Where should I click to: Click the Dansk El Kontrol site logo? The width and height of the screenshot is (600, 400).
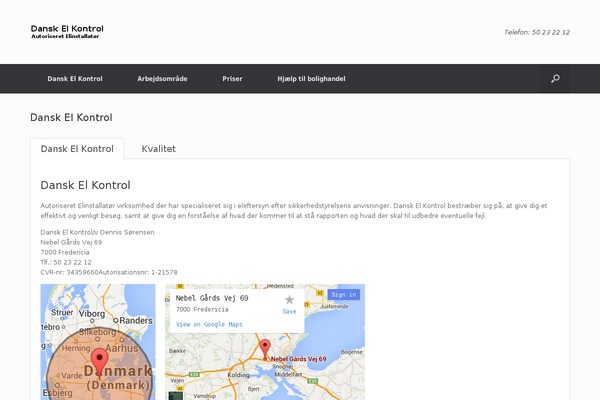pos(67,31)
